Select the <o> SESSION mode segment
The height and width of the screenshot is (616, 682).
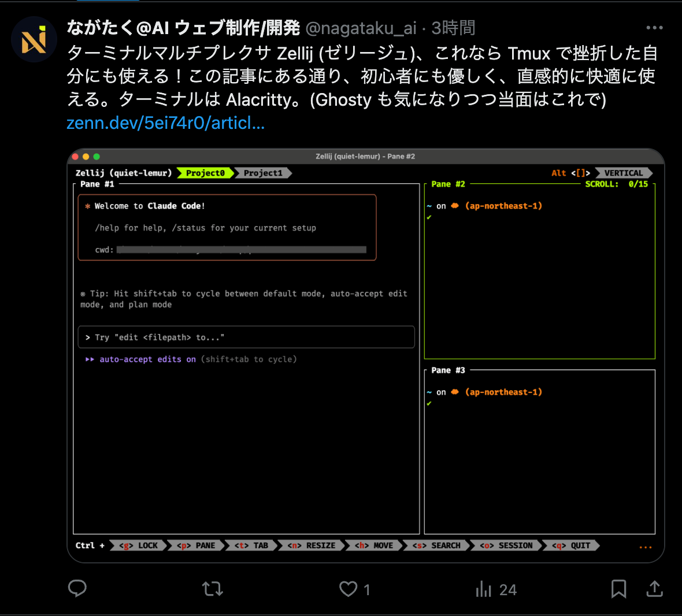point(506,546)
